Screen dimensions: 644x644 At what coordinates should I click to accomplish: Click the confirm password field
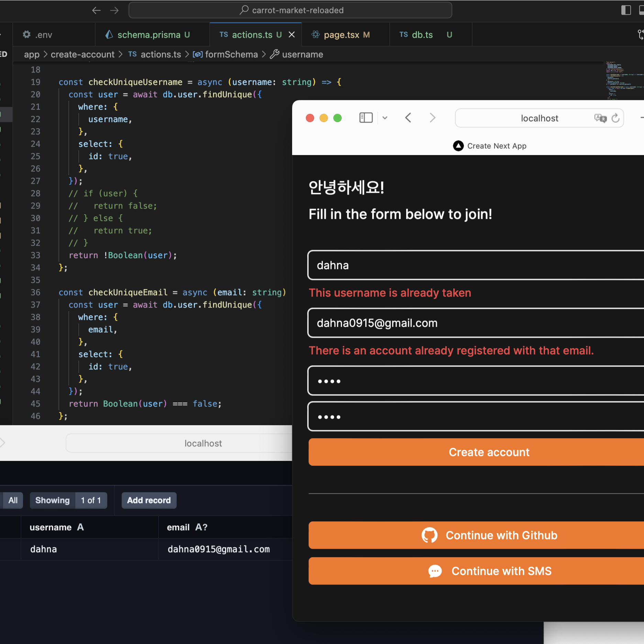click(476, 417)
